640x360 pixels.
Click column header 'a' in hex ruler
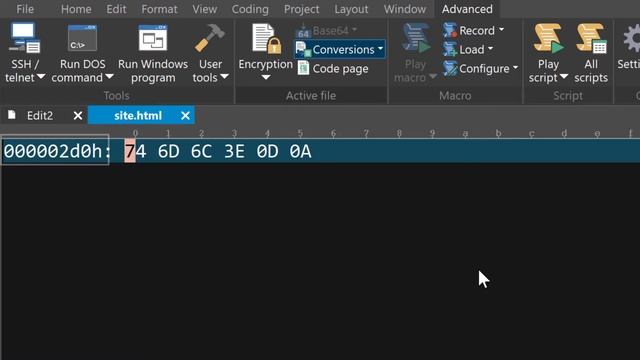[465, 133]
